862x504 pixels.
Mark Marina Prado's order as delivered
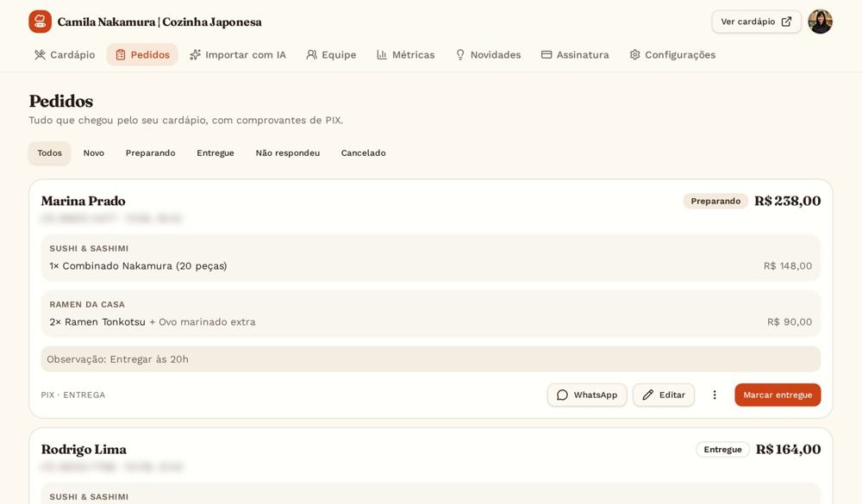tap(778, 395)
